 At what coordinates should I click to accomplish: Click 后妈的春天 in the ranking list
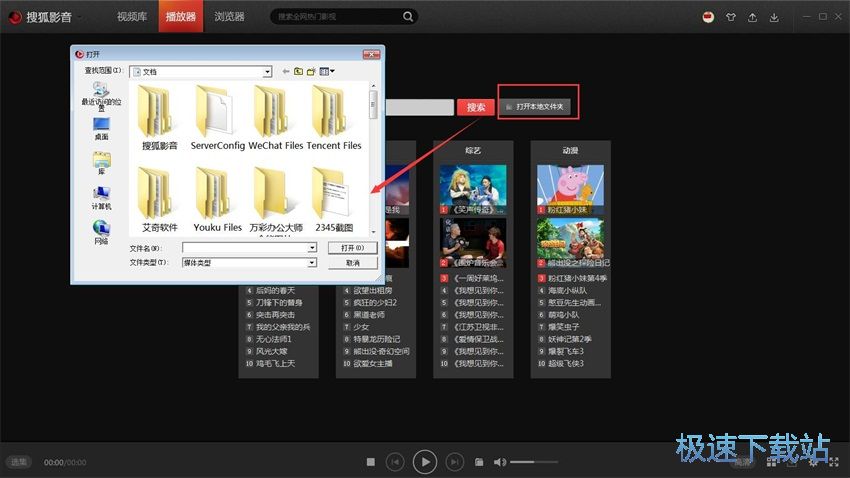275,290
